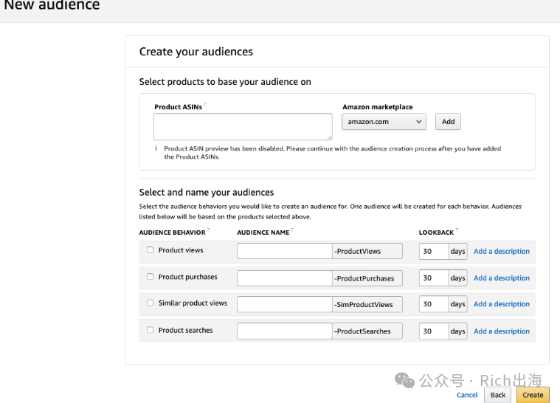Edit lookback days for Product searches
Viewport: 560px width, 403px height.
coord(434,331)
